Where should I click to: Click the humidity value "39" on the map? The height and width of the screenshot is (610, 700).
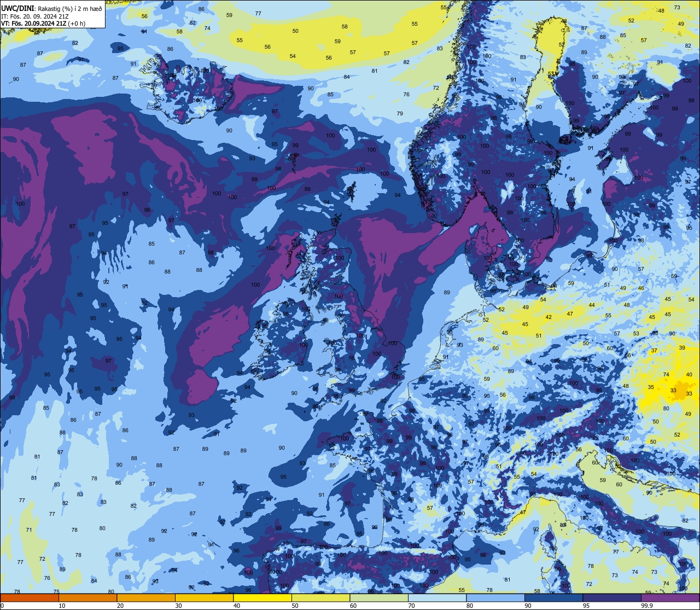coord(682,348)
